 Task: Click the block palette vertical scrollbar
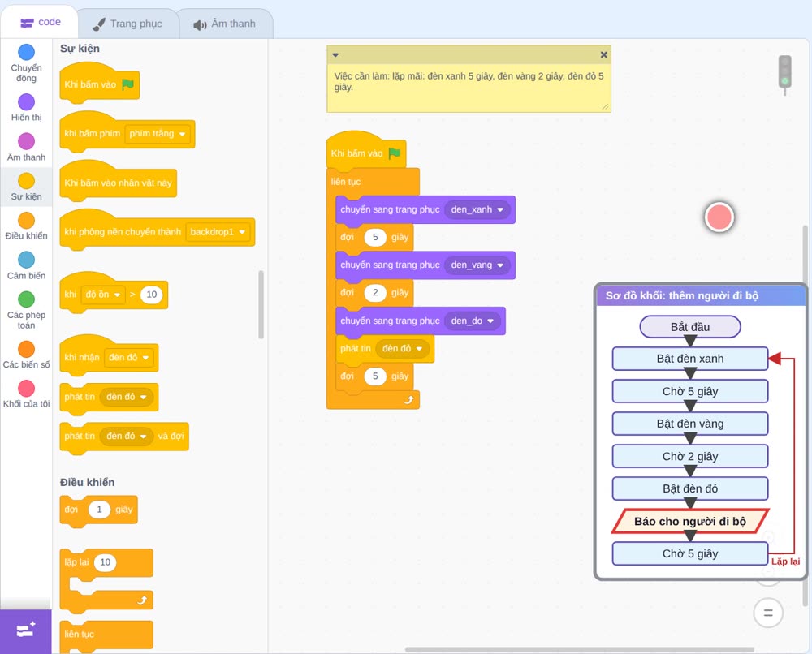click(x=261, y=304)
